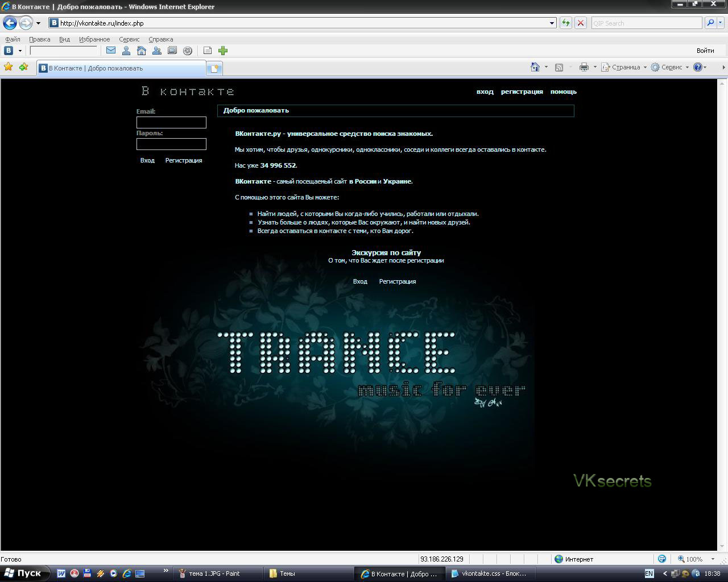Open a new tab button
Screen dimensions: 728x582
(x=214, y=68)
